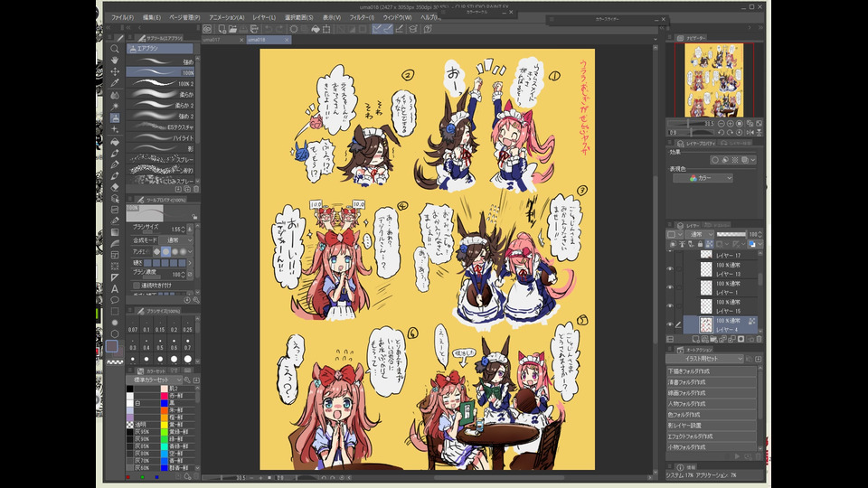Click the Open file icon

coord(232,29)
